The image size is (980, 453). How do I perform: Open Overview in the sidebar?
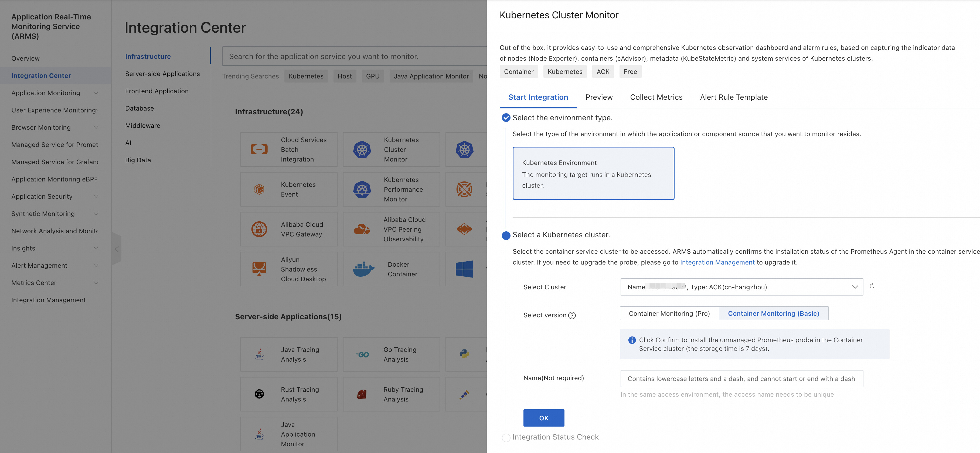tap(25, 59)
